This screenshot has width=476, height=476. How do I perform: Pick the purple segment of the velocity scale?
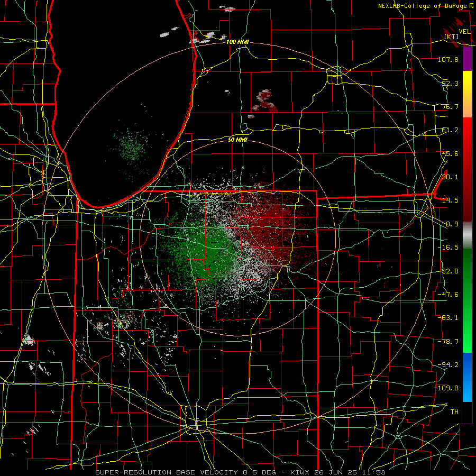467,59
